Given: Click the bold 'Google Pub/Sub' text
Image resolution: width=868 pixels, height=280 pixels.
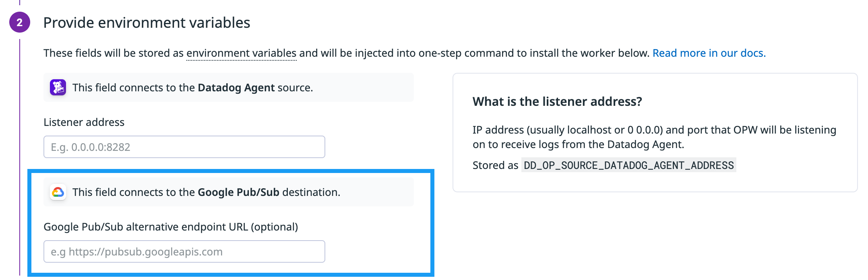Looking at the screenshot, I should tap(238, 192).
